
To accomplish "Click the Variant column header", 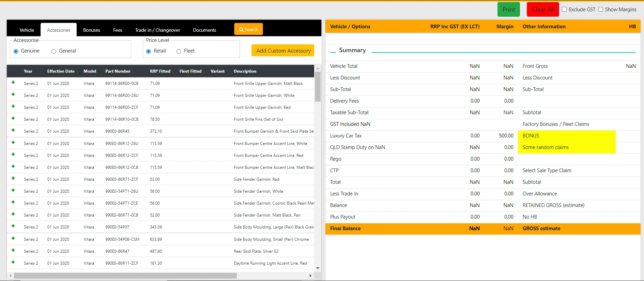I will click(217, 71).
